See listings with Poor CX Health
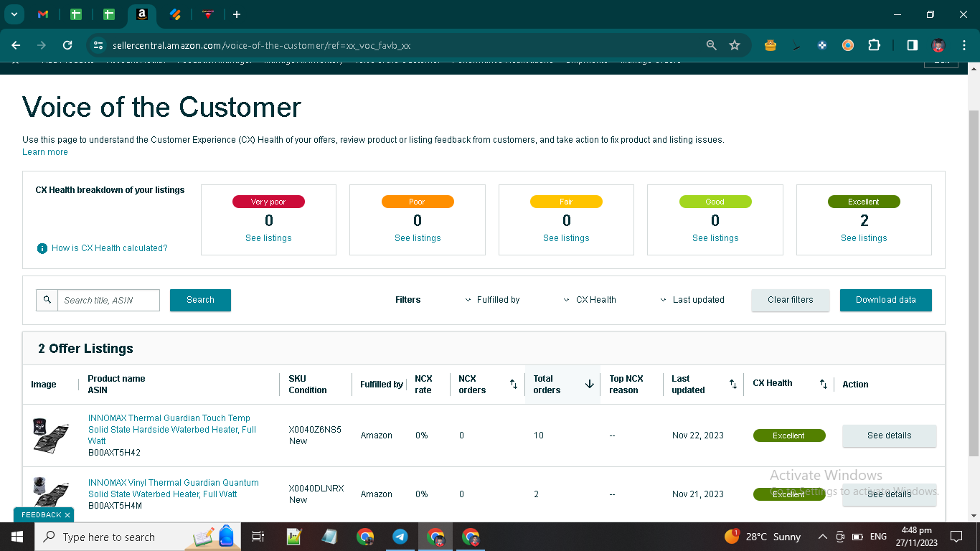980x551 pixels. [x=418, y=238]
